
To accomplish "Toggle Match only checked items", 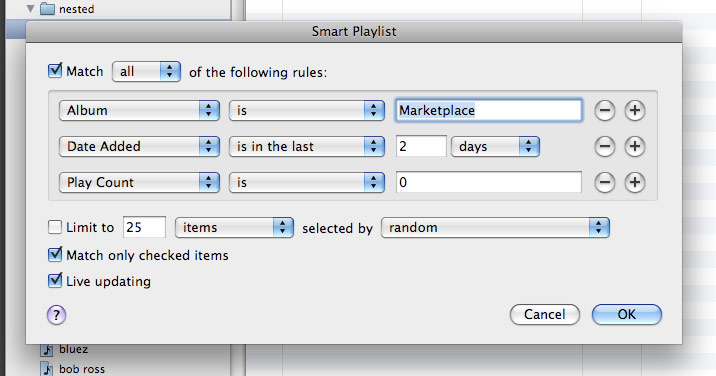I will click(55, 254).
